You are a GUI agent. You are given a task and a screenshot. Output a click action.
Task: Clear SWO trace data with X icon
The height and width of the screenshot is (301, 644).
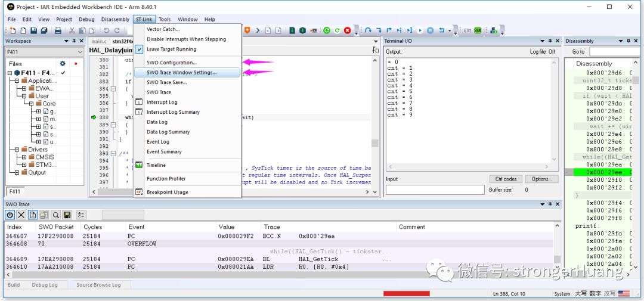[21, 215]
